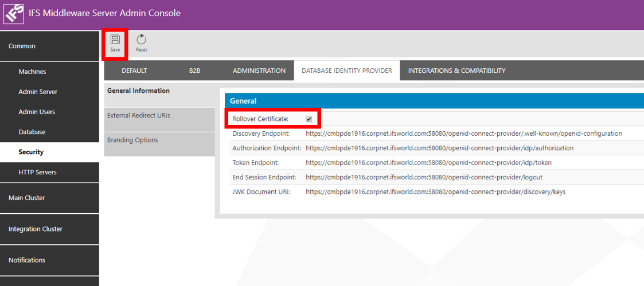Viewport: 644px width, 286px height.
Task: Click the Reset circular arrow icon
Action: coord(141,40)
